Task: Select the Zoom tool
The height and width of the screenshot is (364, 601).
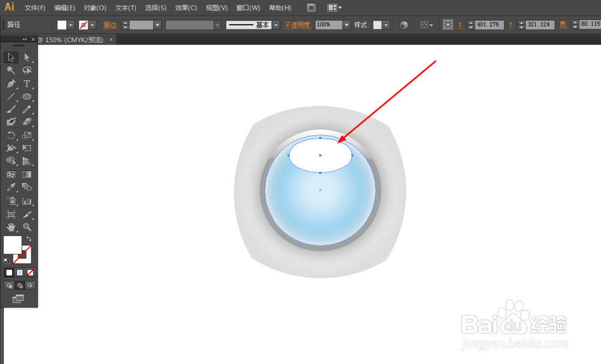Action: point(26,227)
